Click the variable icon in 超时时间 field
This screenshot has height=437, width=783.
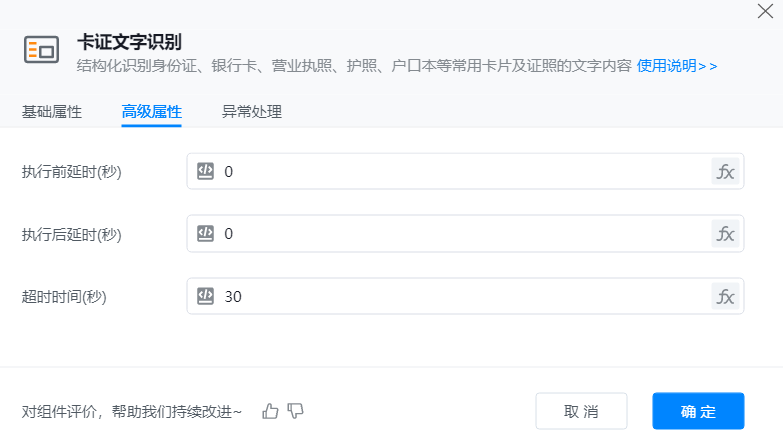pyautogui.click(x=205, y=295)
